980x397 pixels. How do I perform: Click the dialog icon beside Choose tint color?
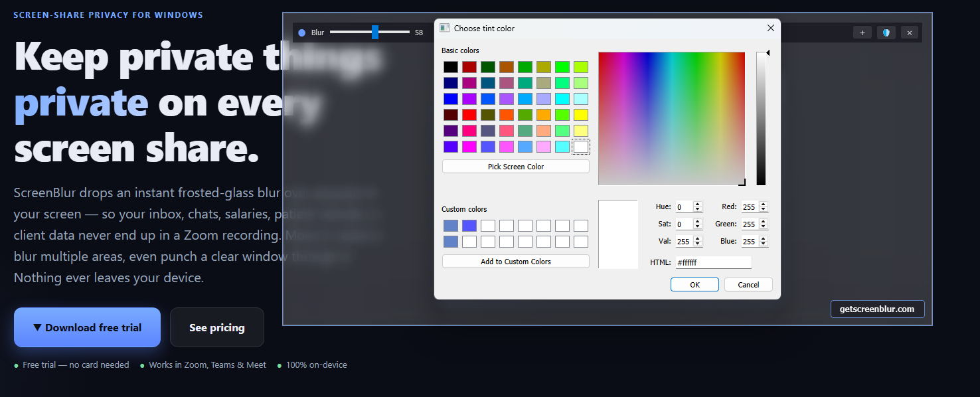[x=445, y=28]
